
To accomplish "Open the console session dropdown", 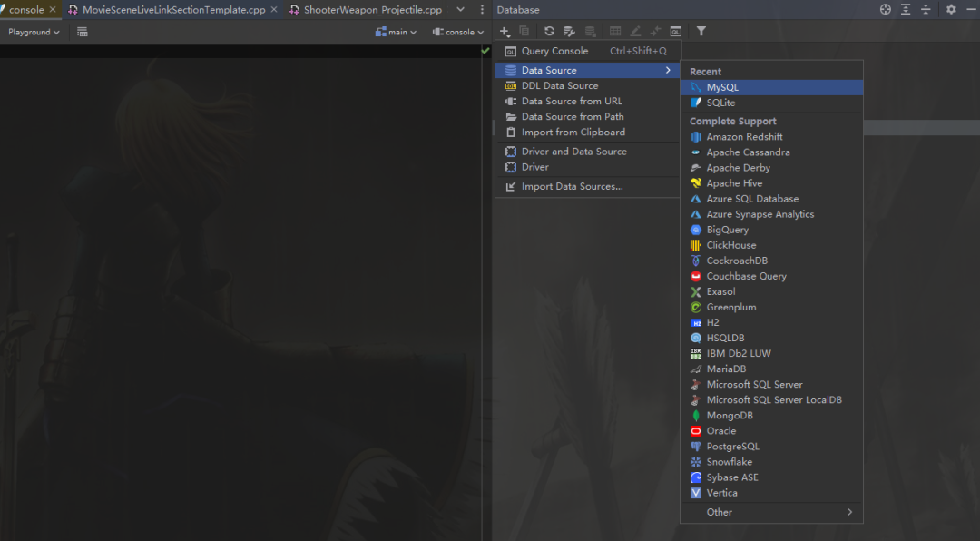I will coord(458,32).
